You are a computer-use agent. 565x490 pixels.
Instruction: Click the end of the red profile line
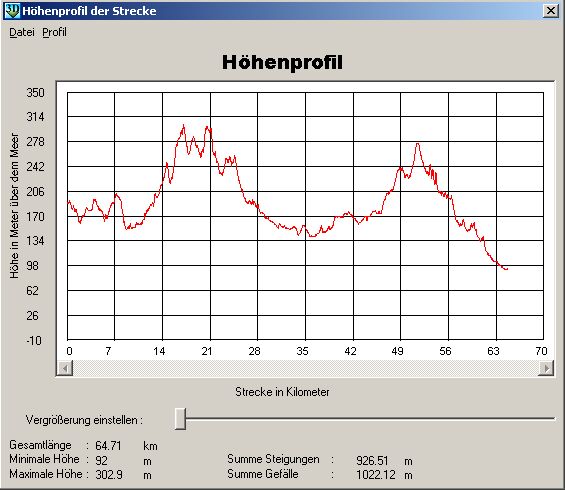(x=507, y=269)
